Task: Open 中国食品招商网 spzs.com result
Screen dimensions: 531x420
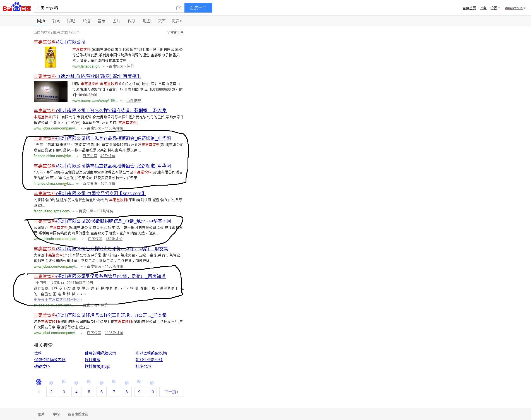Action: (90, 193)
